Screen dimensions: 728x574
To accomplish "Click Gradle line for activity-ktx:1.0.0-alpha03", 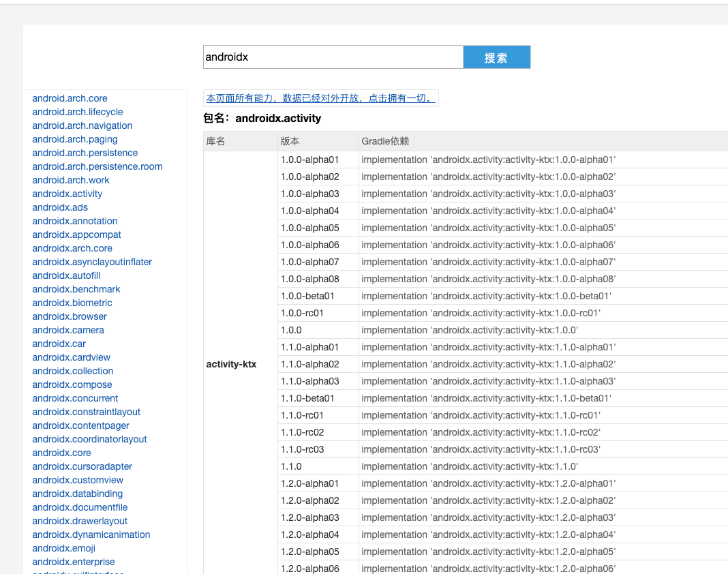I will (489, 194).
